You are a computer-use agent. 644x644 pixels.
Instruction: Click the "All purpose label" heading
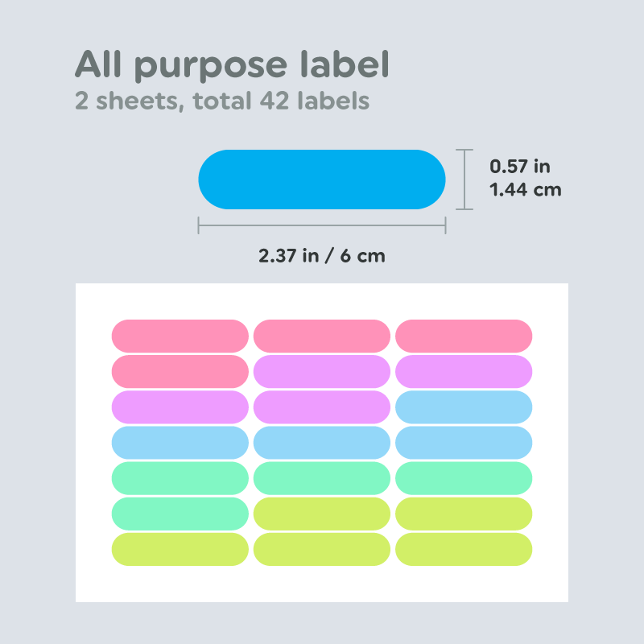[232, 64]
